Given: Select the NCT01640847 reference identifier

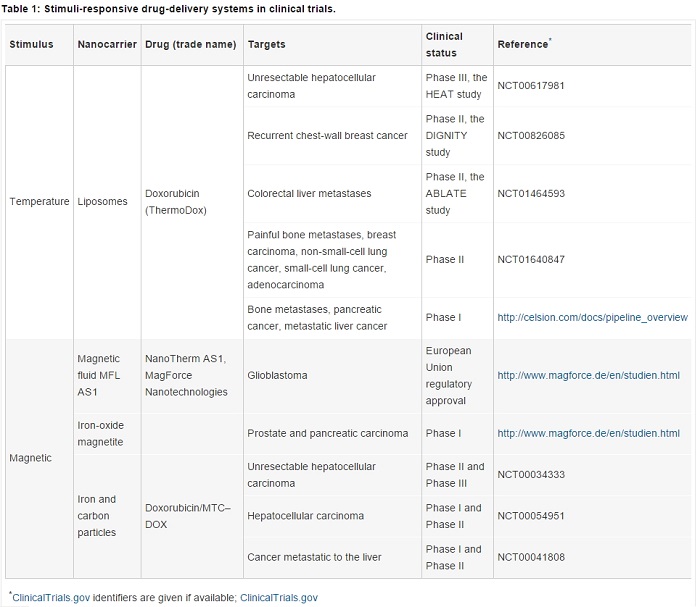Looking at the screenshot, I should pos(531,259).
